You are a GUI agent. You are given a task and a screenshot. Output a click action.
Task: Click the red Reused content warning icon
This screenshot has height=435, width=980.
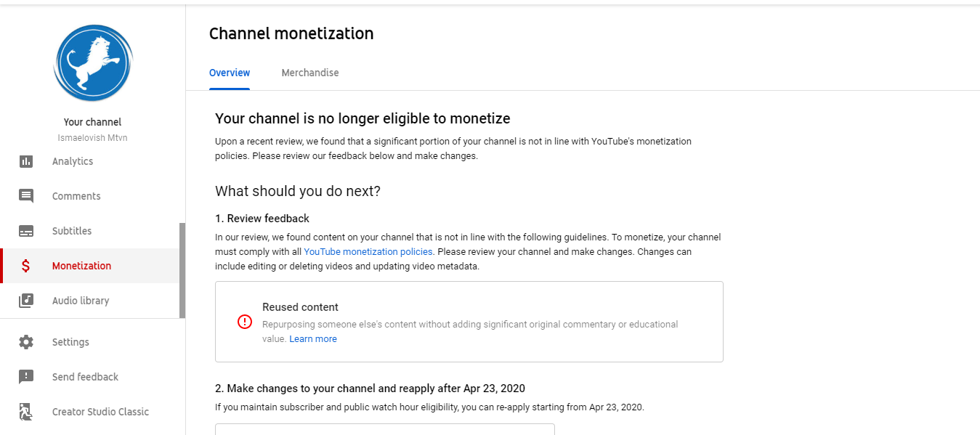pos(245,322)
